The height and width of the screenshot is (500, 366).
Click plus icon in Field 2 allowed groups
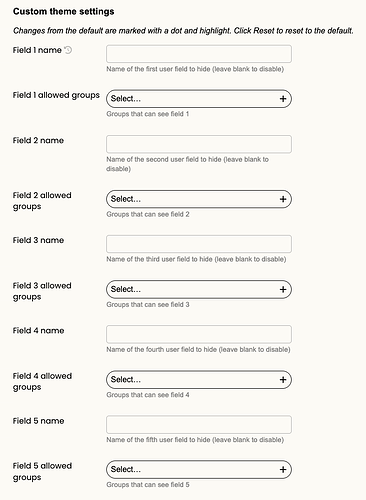coord(283,199)
